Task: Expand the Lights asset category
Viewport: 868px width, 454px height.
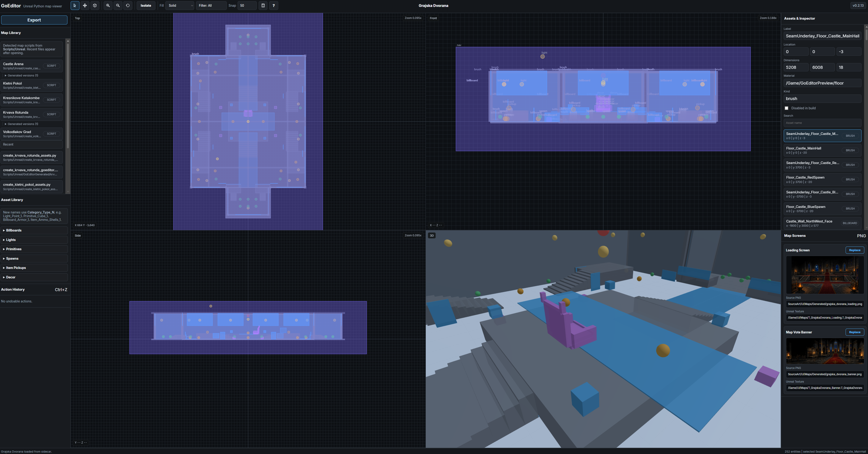Action: [34, 240]
